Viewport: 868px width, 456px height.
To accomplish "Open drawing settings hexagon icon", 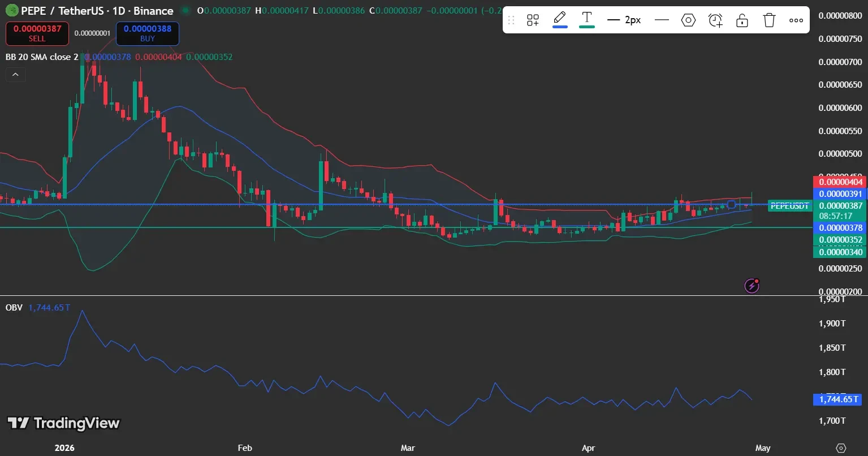I will coord(688,20).
